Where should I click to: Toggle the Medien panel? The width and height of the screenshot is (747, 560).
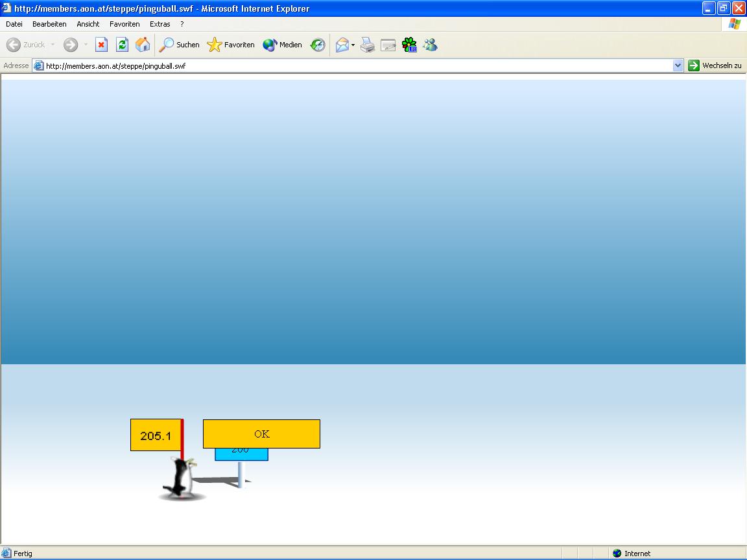pyautogui.click(x=283, y=45)
